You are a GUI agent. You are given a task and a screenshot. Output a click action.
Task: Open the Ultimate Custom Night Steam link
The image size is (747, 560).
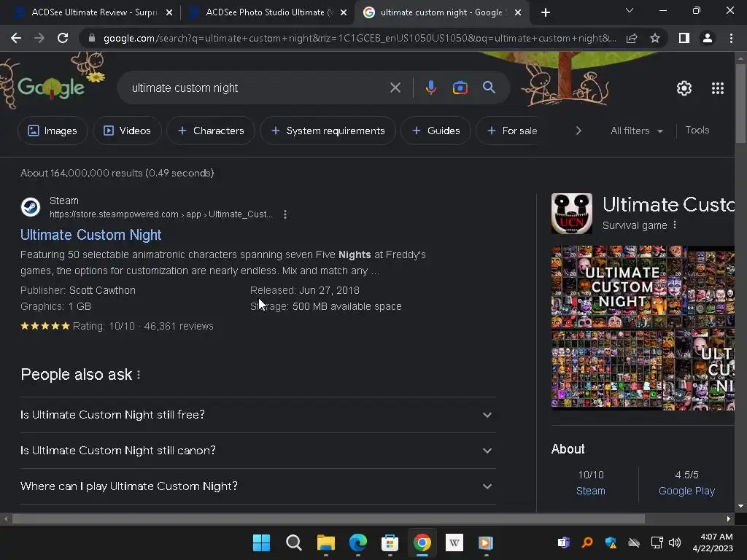[90, 235]
